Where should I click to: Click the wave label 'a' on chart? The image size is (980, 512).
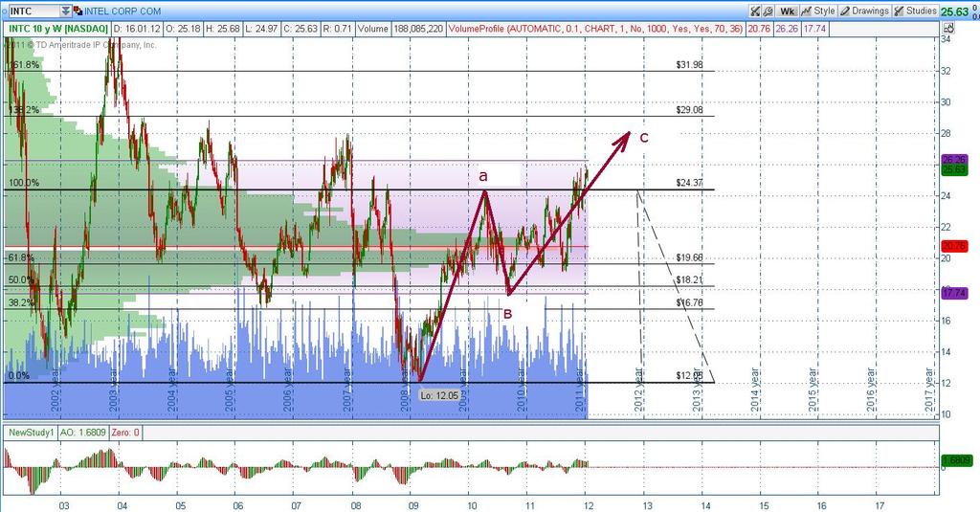[x=483, y=176]
